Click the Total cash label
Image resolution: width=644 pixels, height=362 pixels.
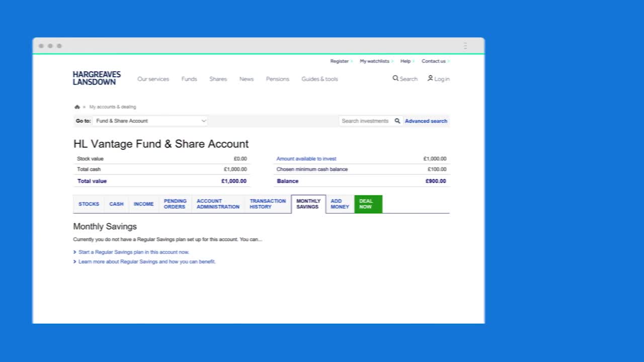coord(89,169)
